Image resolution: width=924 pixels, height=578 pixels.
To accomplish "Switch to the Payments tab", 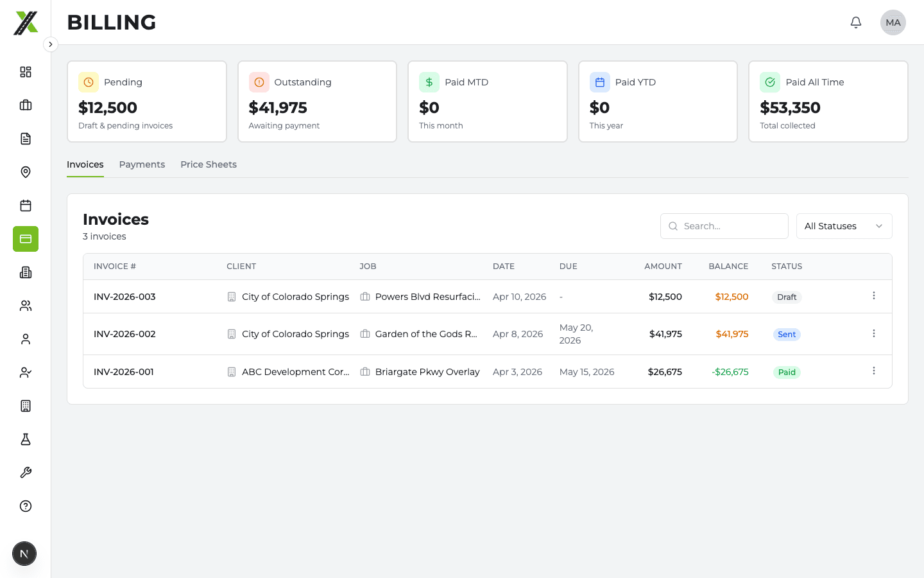I will 142,164.
